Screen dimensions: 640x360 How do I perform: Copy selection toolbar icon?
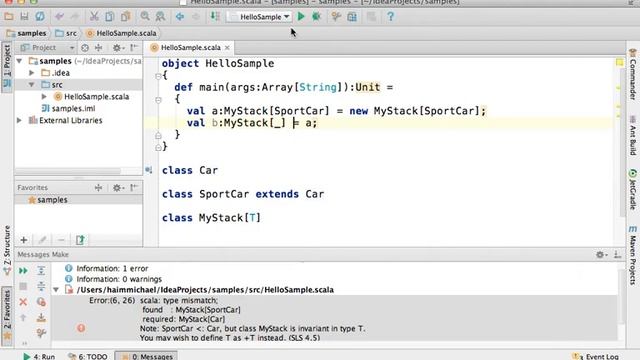coord(109,17)
